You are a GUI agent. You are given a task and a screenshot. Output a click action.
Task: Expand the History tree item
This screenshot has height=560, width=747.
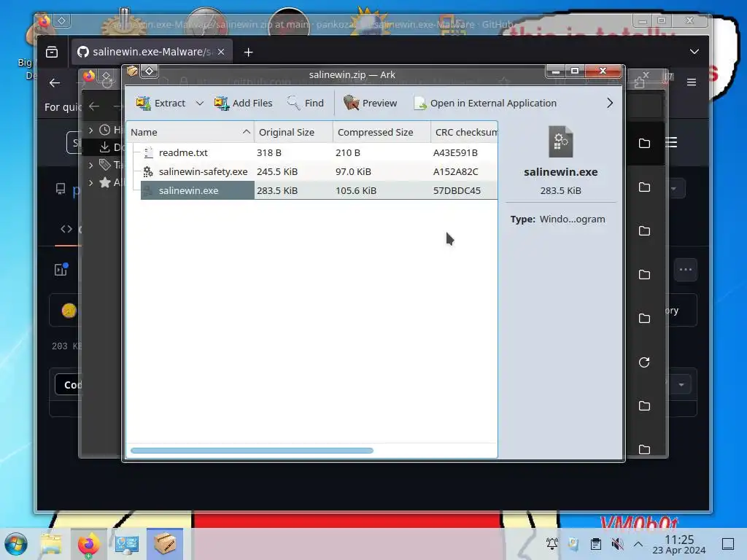tap(91, 130)
